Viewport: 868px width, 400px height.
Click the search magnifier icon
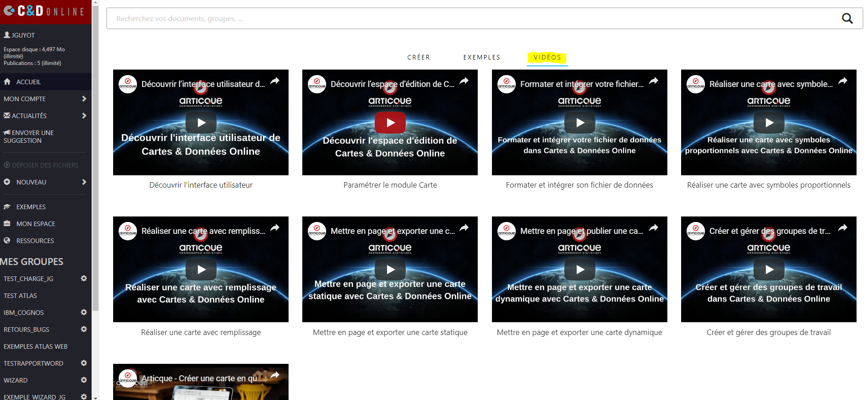pos(847,18)
